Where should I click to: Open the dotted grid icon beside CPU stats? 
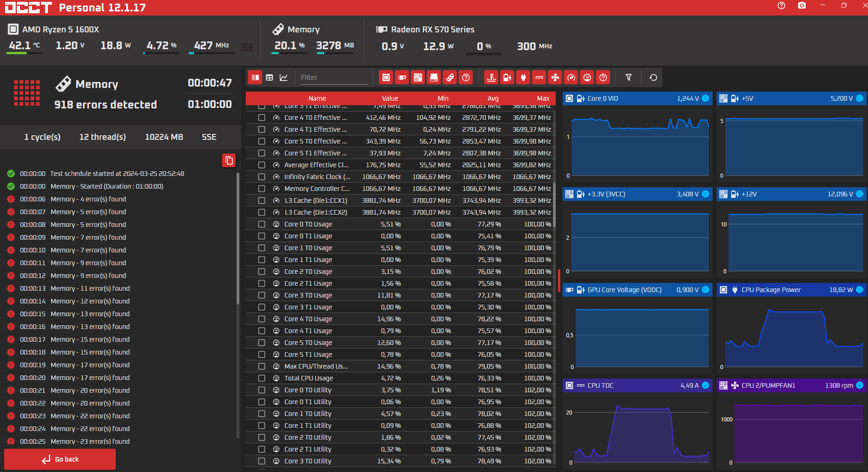[247, 47]
